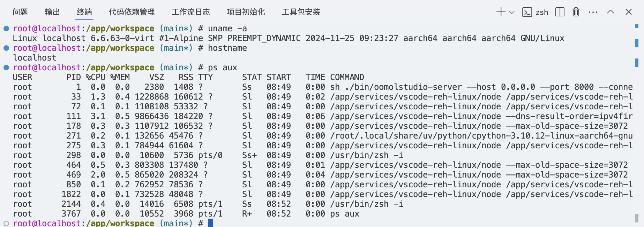The width and height of the screenshot is (644, 227).
Task: Click the blue dot beside the hostname command
Action: coord(6,48)
